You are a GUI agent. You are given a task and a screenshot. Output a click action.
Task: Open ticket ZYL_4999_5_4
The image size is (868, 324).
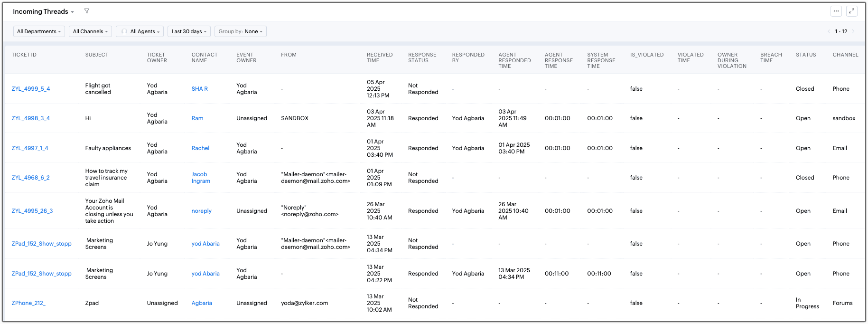click(31, 89)
